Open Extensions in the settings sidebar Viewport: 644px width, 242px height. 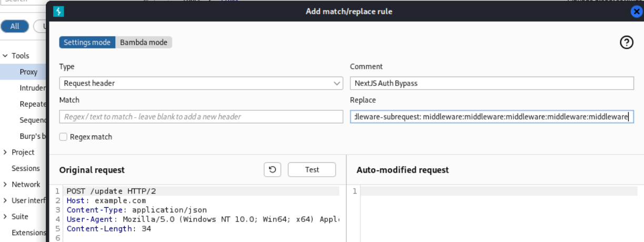tap(29, 233)
